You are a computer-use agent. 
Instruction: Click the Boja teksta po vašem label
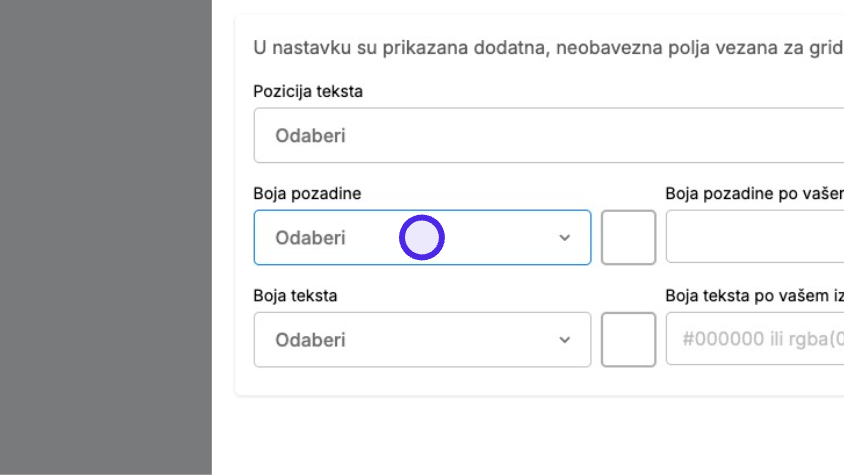coord(754,296)
